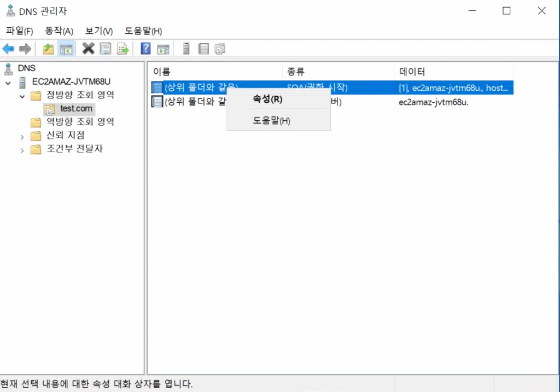Click the blue Help question mark icon
The width and height of the screenshot is (560, 392).
tap(145, 49)
